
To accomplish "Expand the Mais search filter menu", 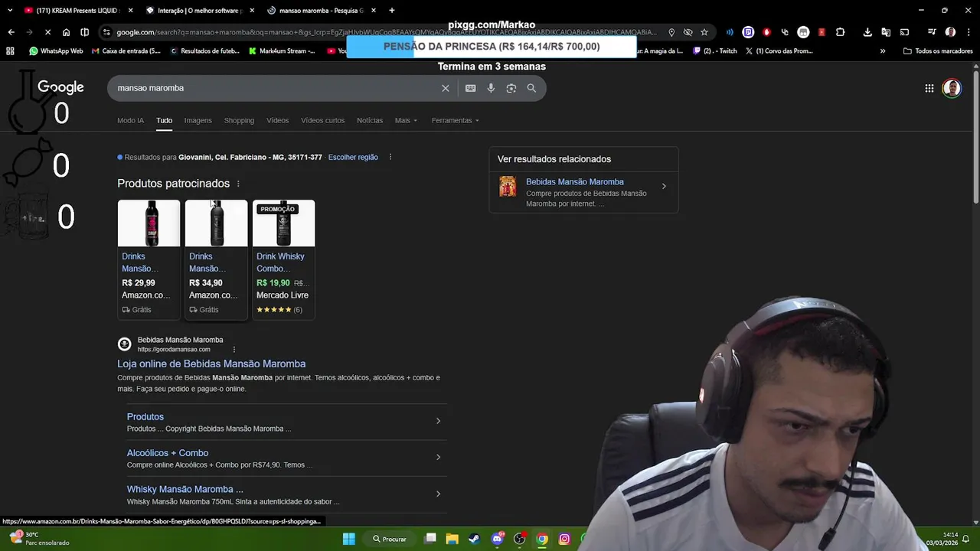I will click(x=406, y=120).
